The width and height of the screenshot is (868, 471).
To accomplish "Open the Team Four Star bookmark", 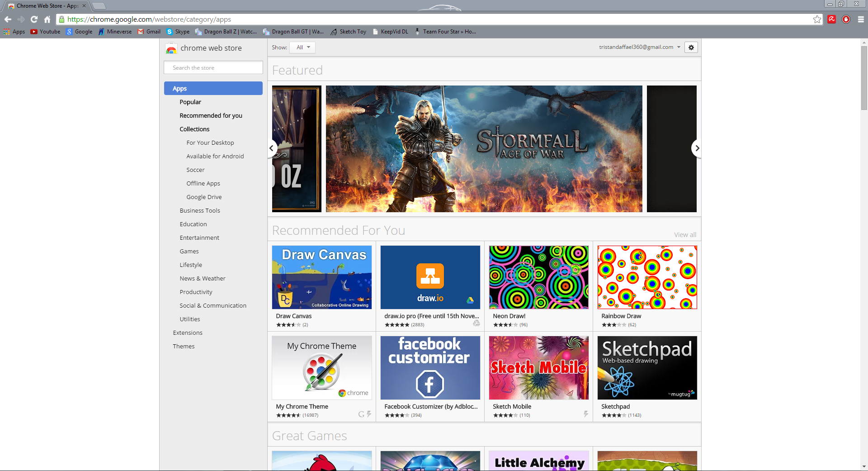I will (x=445, y=32).
